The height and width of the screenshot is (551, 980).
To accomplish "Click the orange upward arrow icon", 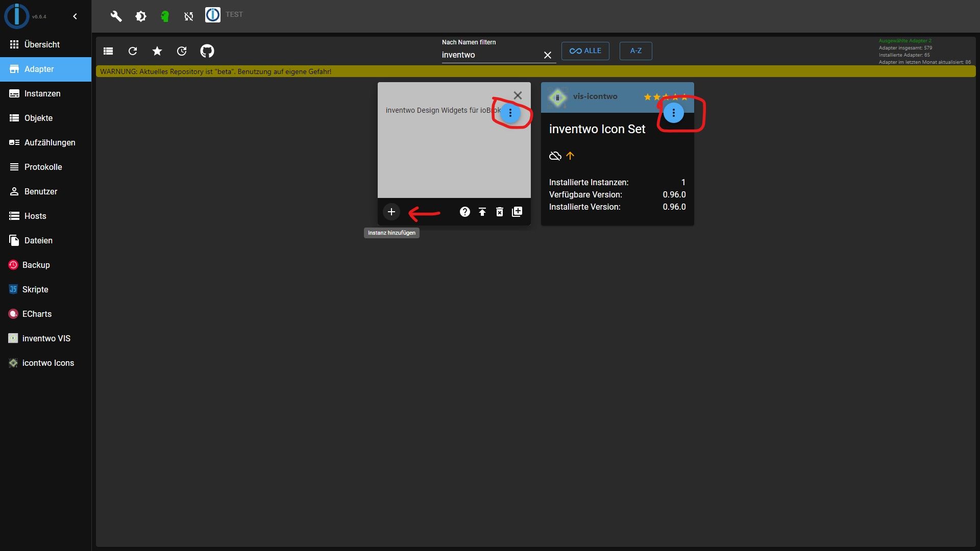I will [570, 156].
